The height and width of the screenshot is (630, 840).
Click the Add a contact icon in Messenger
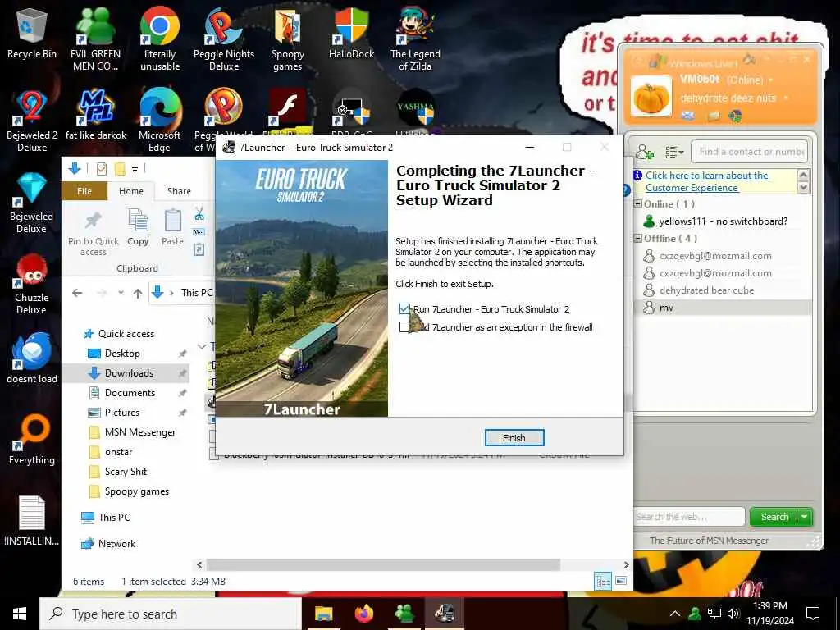(x=645, y=152)
